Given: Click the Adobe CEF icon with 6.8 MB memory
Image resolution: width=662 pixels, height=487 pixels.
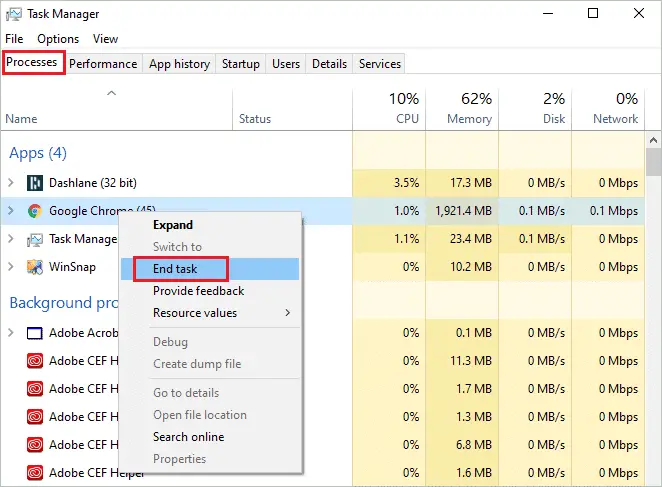Looking at the screenshot, I should [x=35, y=445].
